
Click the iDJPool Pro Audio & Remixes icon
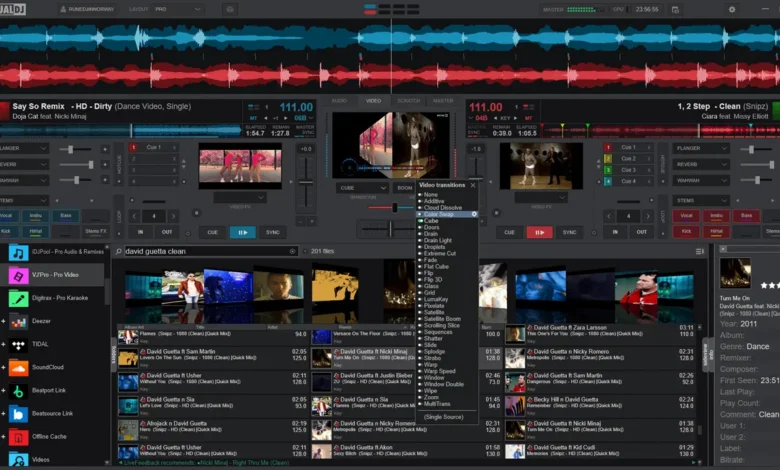18,253
